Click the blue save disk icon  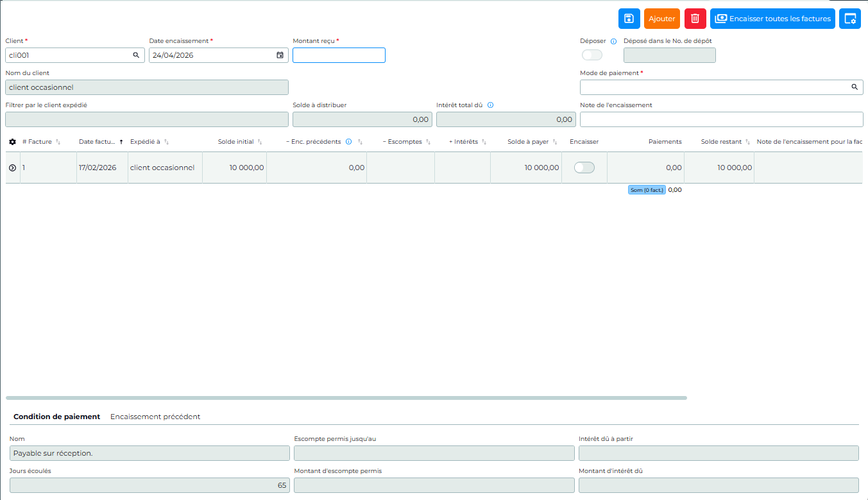tap(629, 19)
